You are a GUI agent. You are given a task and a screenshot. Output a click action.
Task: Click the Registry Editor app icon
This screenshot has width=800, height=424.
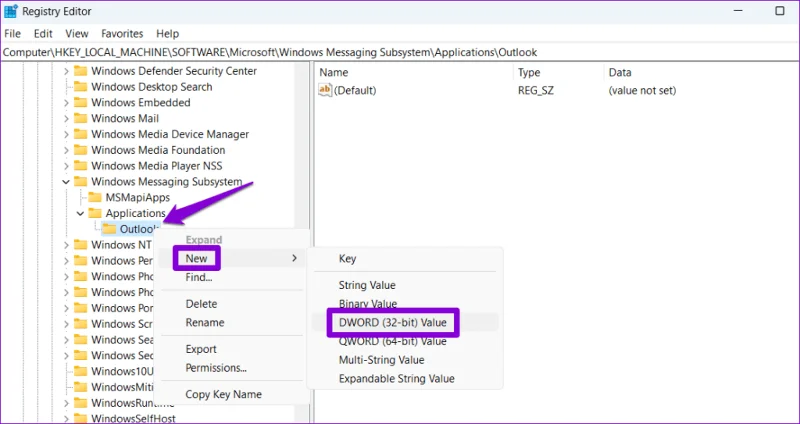pos(10,11)
